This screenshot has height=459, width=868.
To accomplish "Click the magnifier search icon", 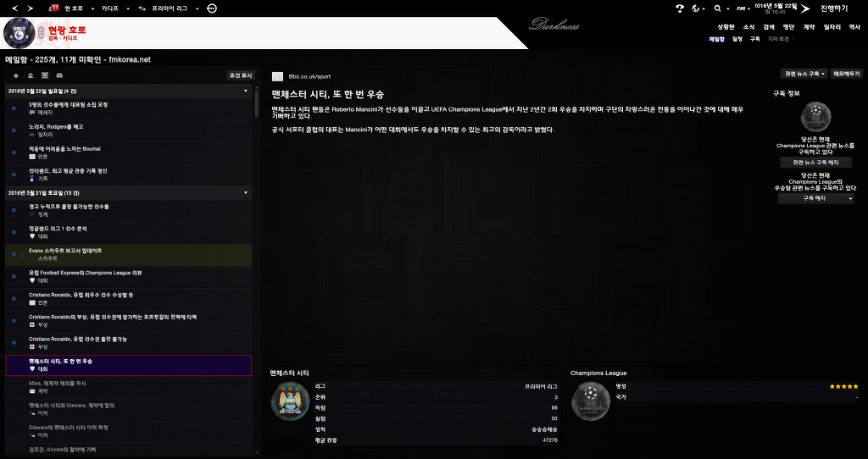I will (718, 8).
